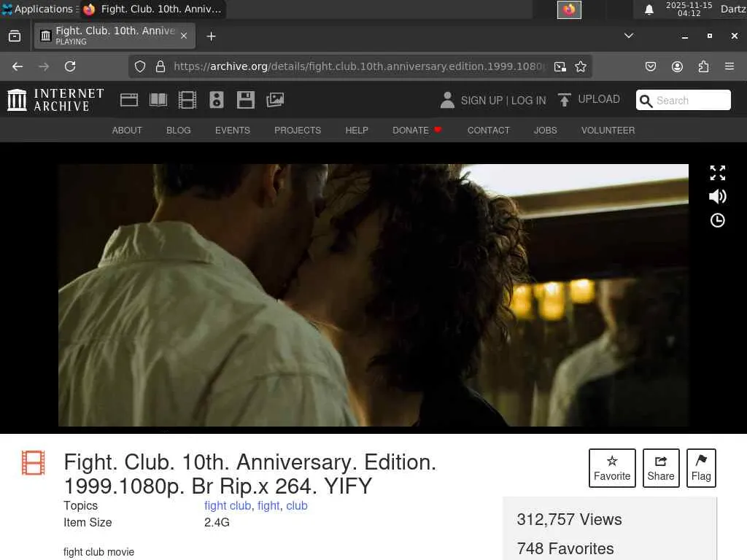Viewport: 747px width, 560px height.
Task: Open the Firefox View recent browsing icon
Action: click(15, 36)
